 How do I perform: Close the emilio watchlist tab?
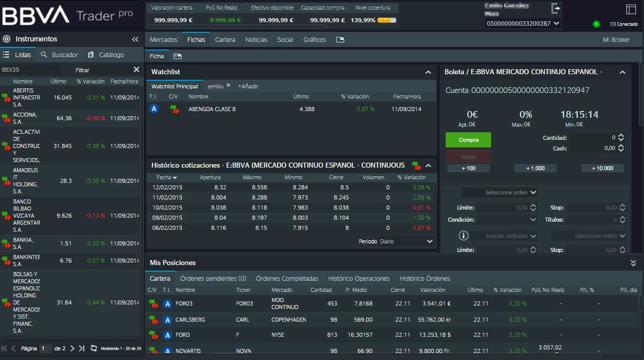(x=228, y=85)
